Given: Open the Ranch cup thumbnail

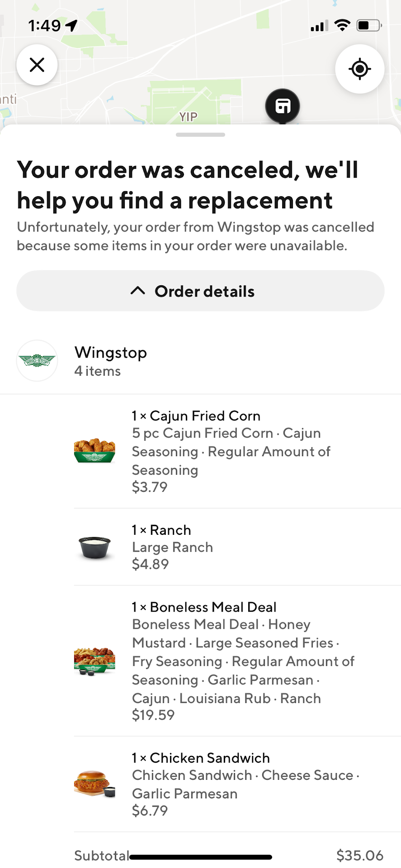Looking at the screenshot, I should coord(94,547).
